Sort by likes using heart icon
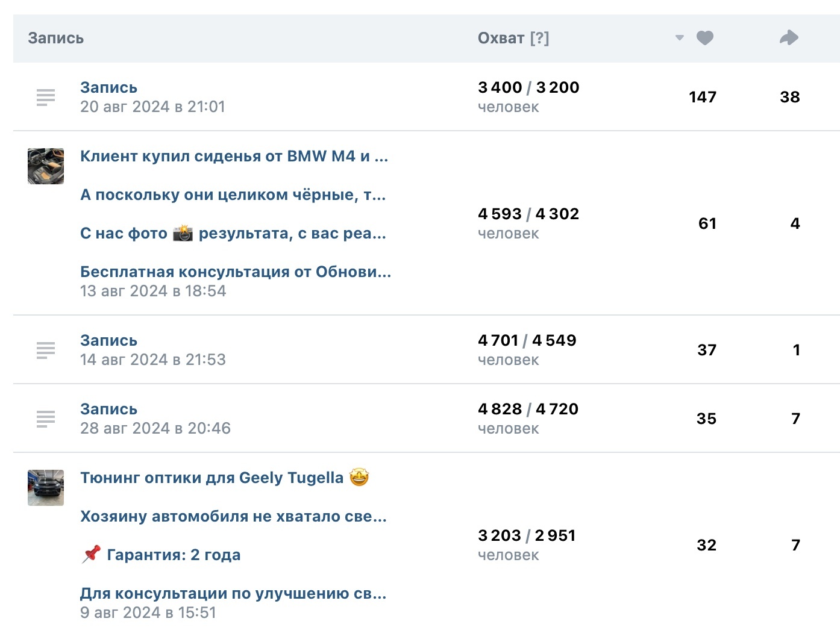 705,38
